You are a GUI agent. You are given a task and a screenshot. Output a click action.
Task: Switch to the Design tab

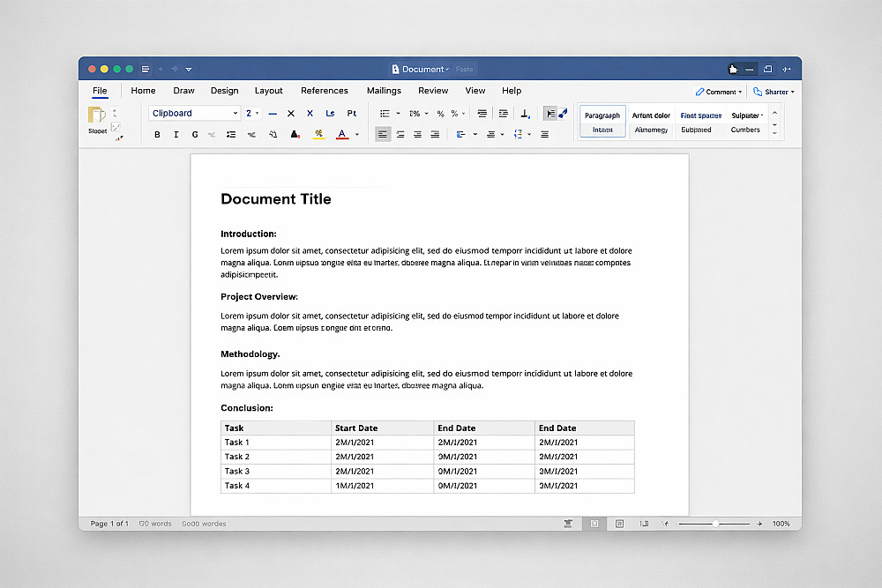[224, 91]
